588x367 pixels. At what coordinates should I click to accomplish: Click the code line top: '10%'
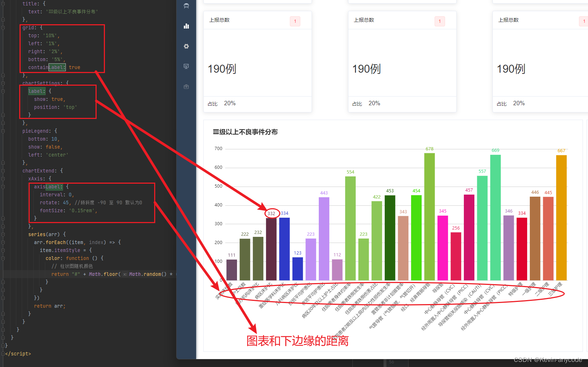[44, 35]
